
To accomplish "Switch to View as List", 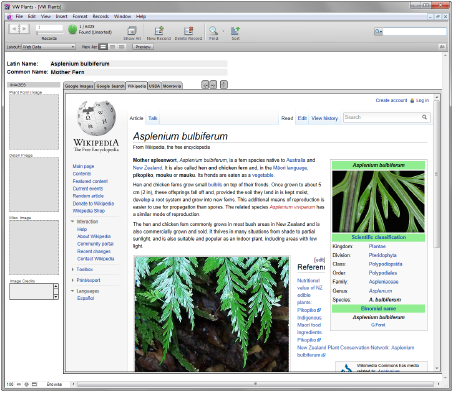I will point(113,47).
